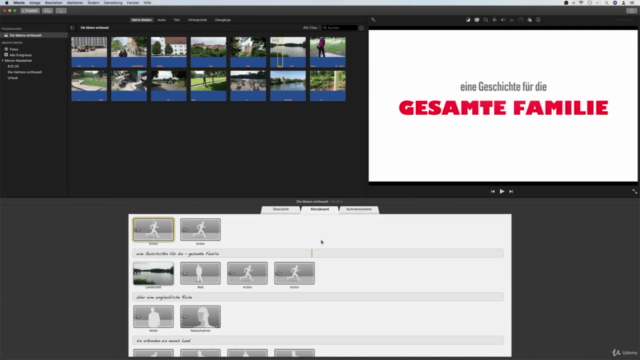Open the color correction palette tool
Viewport: 640px width, 360px height.
coord(477,20)
